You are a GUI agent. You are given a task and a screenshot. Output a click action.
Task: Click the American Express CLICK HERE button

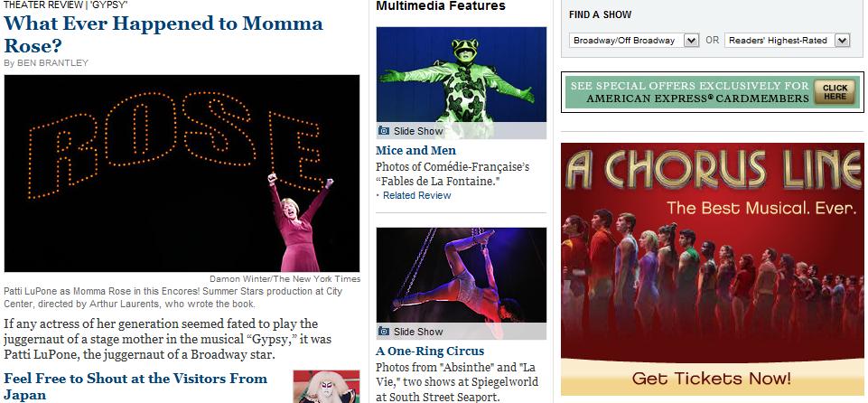coord(835,92)
